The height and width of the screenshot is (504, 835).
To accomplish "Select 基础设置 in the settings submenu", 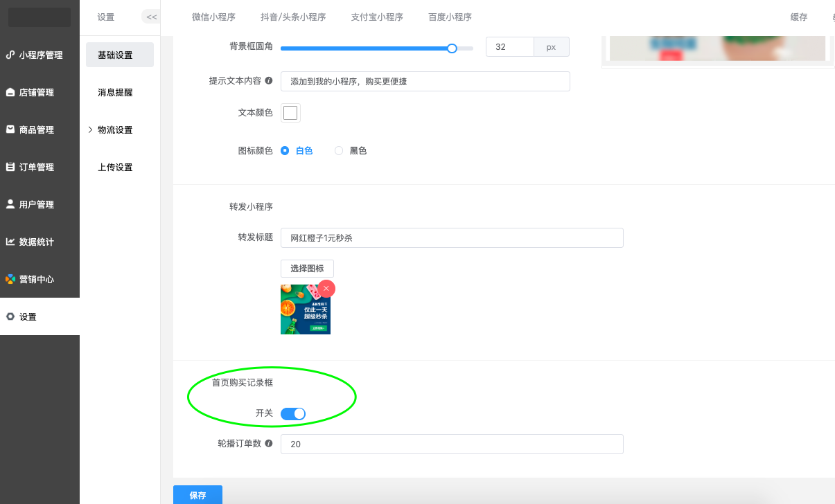I will click(120, 55).
